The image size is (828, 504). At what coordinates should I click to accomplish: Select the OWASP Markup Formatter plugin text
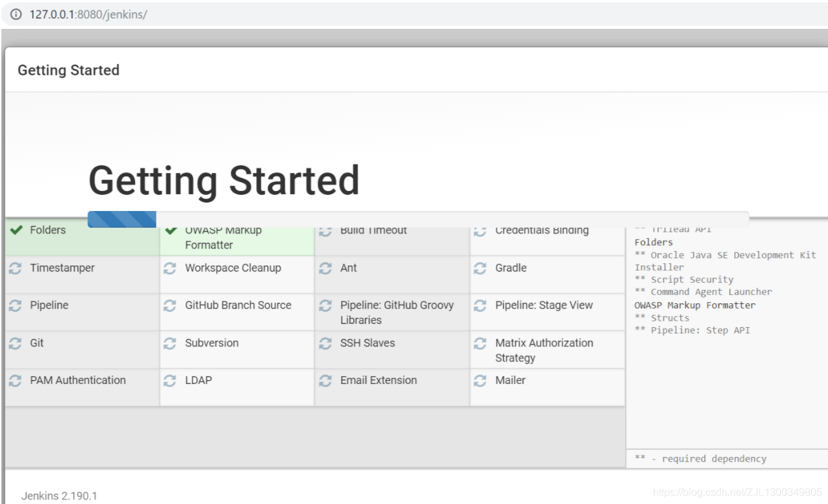(x=223, y=237)
